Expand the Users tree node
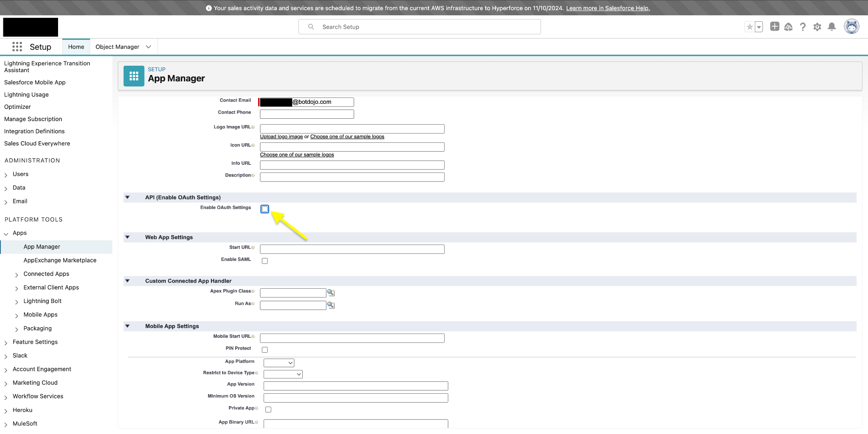Viewport: 868px width, 434px height. [6, 175]
